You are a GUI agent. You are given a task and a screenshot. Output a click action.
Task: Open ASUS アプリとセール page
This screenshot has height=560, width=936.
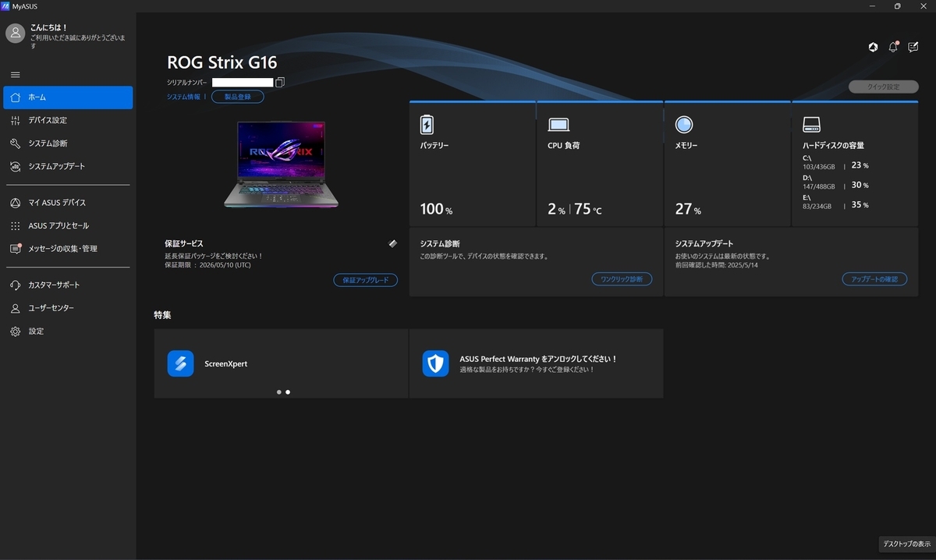(68, 225)
